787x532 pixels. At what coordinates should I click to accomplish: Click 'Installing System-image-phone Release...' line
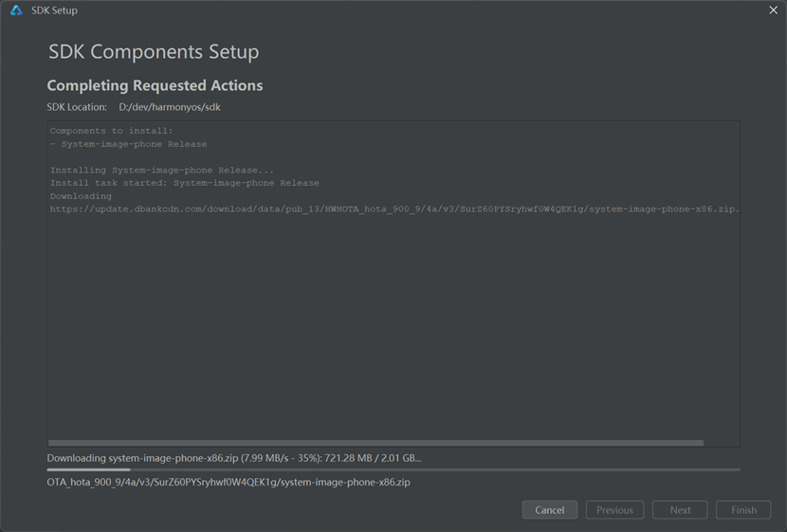pos(162,170)
